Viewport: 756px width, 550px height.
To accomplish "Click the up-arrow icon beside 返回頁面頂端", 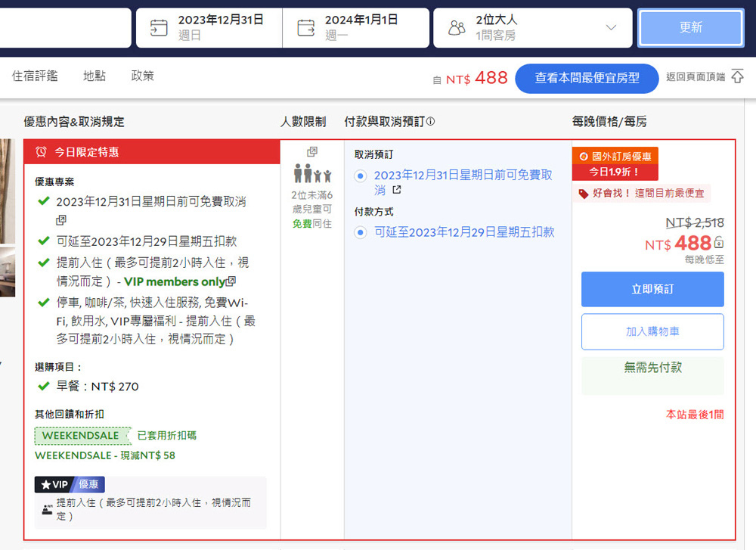I will [737, 76].
